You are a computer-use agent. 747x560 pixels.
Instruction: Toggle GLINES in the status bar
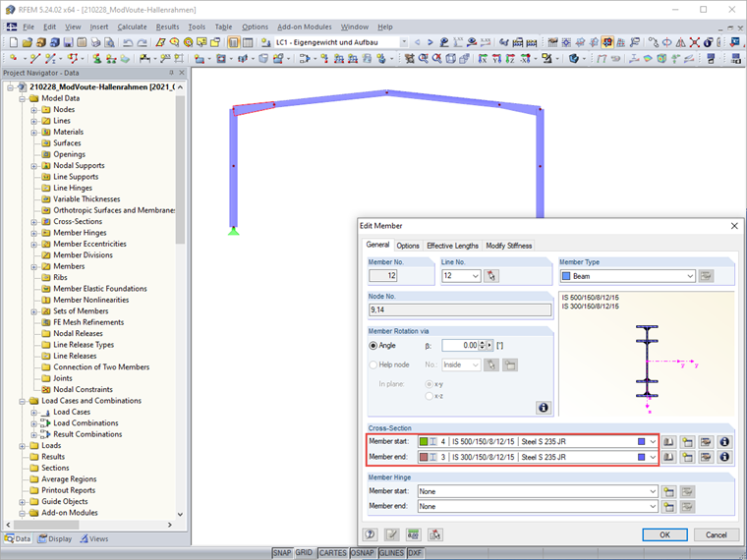tap(391, 553)
